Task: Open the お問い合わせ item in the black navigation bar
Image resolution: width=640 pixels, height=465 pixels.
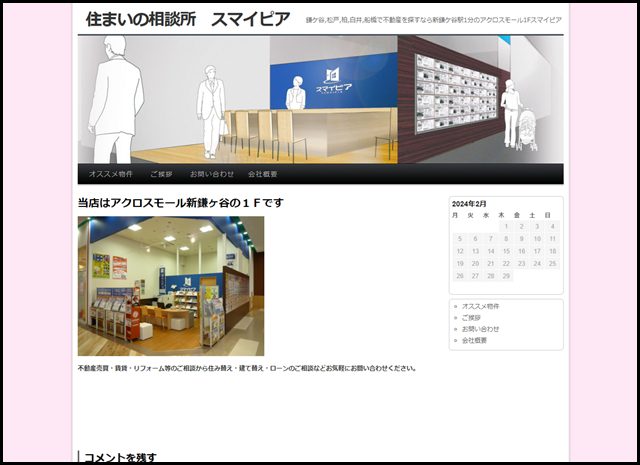Action: click(x=212, y=174)
